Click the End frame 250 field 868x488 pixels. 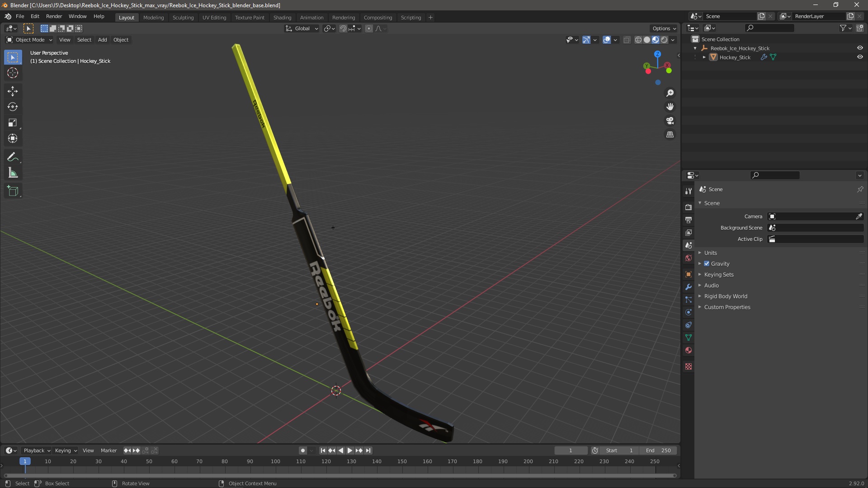point(658,450)
